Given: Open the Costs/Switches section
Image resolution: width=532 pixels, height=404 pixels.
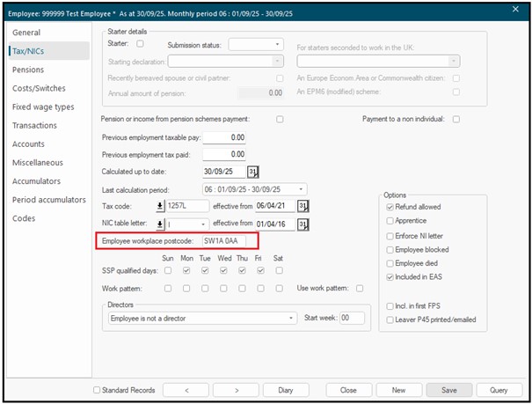Looking at the screenshot, I should (x=38, y=88).
